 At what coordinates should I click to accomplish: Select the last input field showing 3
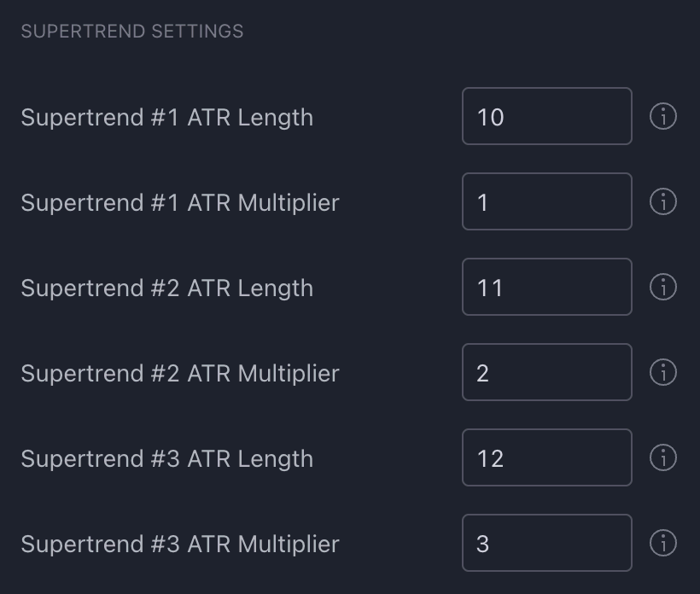(x=546, y=542)
